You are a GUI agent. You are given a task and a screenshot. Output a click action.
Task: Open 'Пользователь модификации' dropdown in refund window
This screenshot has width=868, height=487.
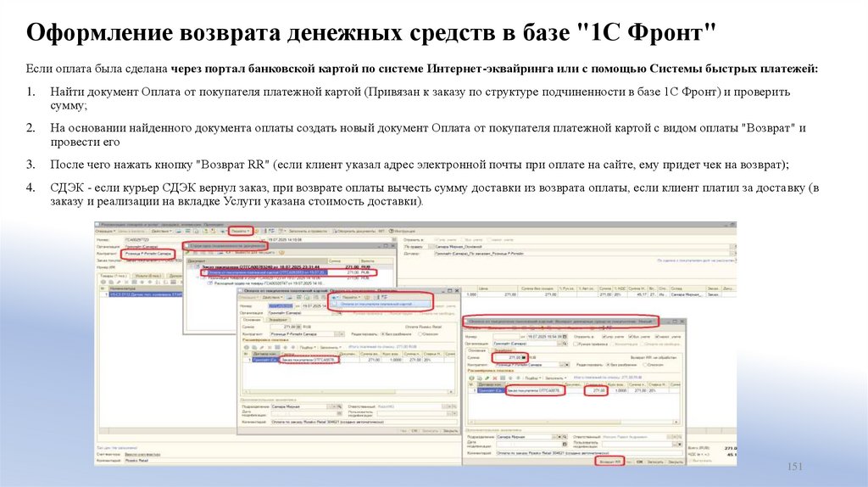click(679, 444)
